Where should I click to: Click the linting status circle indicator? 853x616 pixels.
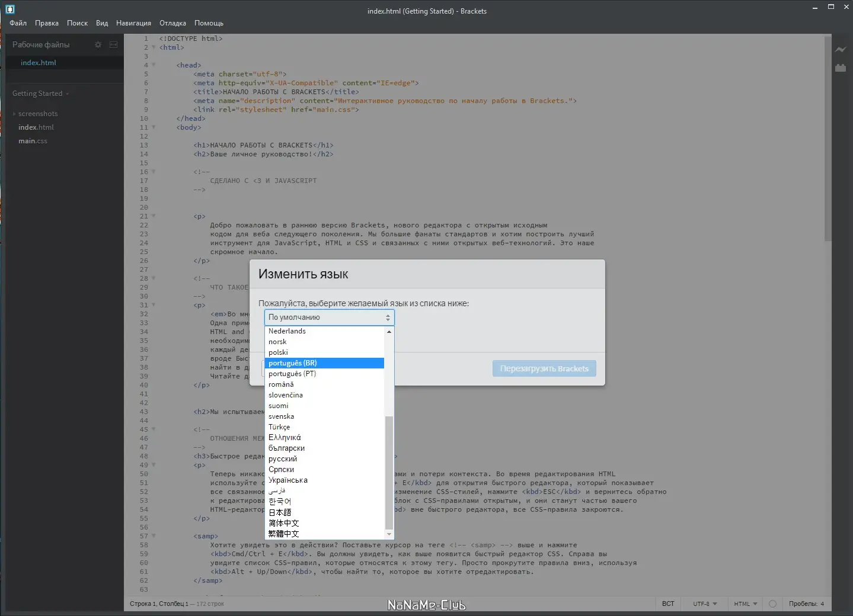[x=772, y=604]
